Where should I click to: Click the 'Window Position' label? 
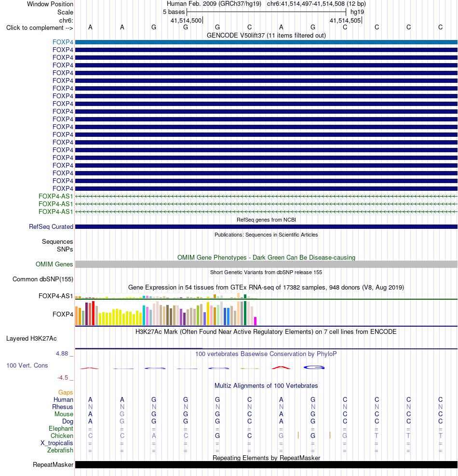(x=50, y=4)
